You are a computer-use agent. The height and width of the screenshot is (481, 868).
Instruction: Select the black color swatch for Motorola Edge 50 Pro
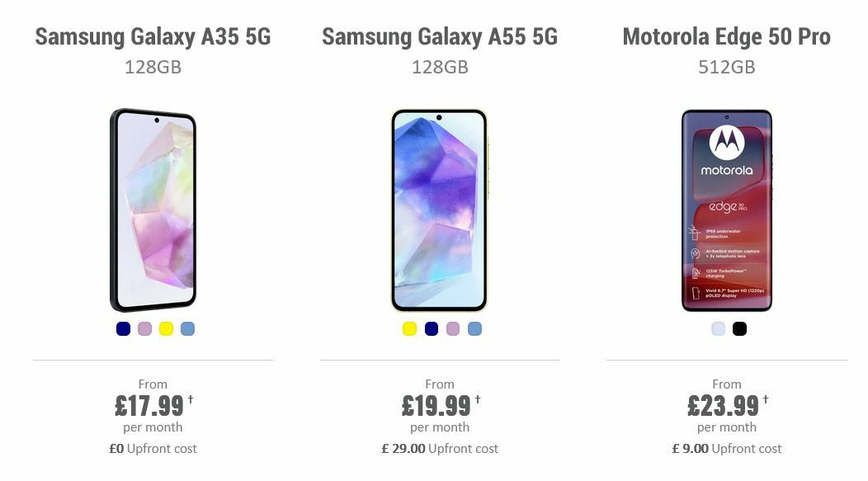coord(739,328)
